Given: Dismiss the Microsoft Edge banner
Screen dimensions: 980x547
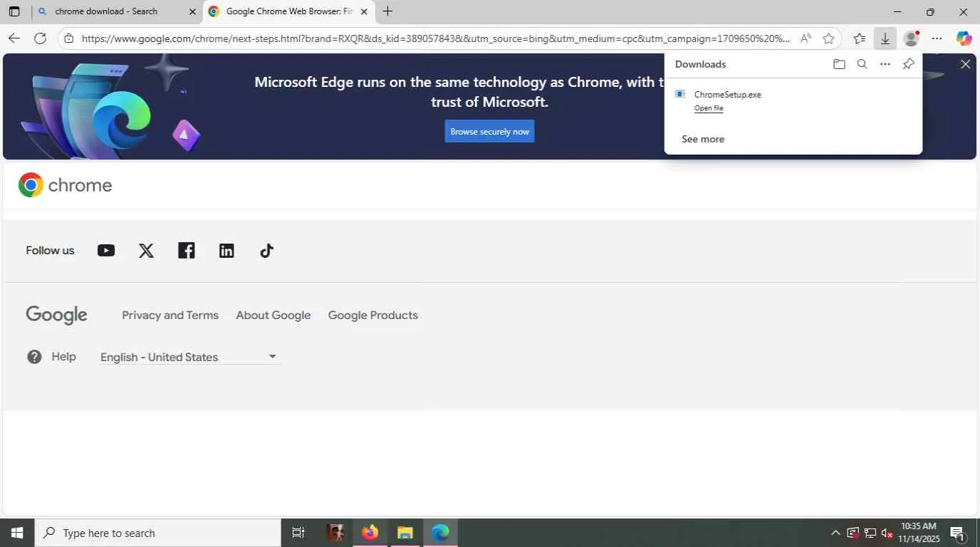Looking at the screenshot, I should pos(965,64).
